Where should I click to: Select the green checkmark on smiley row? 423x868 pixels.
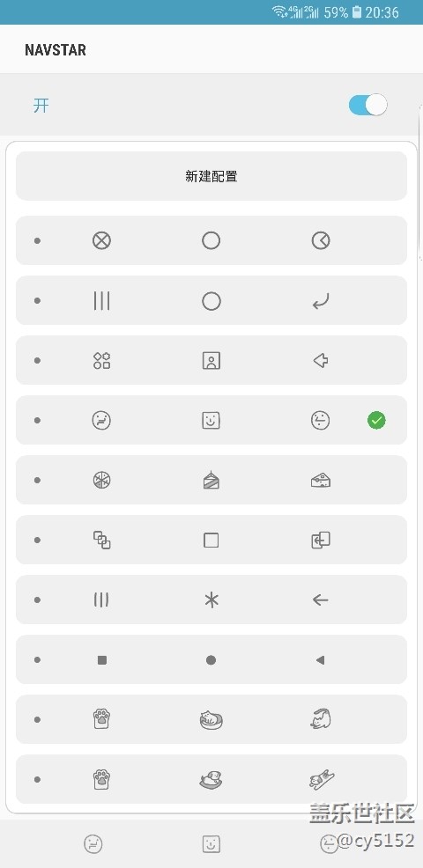coord(376,421)
